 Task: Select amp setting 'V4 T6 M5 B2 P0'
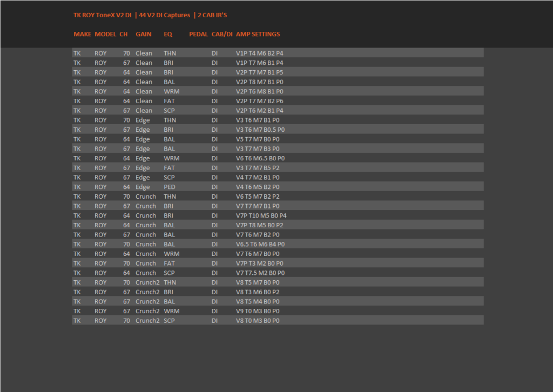point(258,187)
